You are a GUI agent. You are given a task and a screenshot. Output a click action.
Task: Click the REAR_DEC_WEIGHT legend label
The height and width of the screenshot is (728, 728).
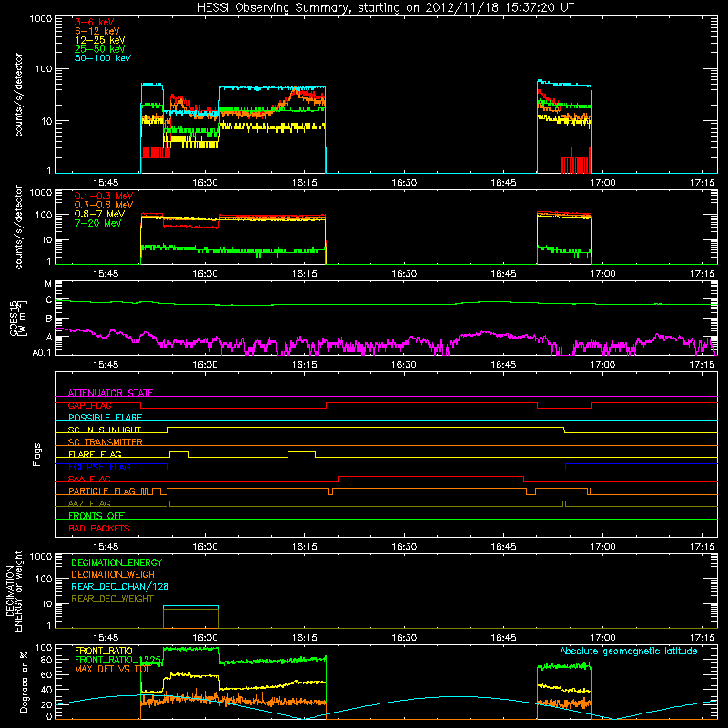click(112, 599)
